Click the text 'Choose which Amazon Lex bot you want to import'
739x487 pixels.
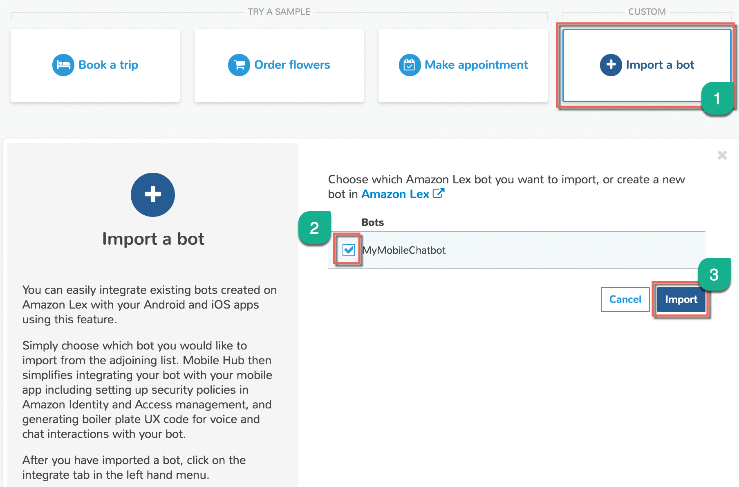point(463,180)
